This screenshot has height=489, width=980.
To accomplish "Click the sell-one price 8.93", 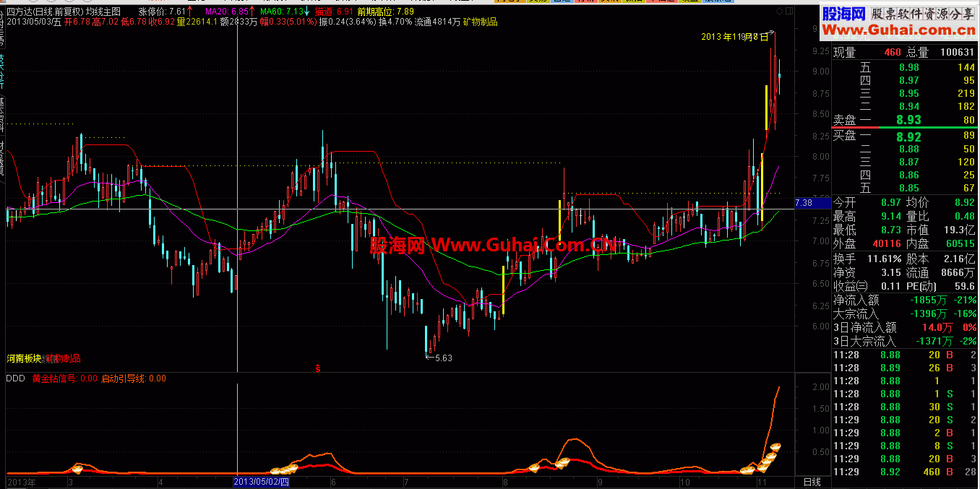I will (x=908, y=120).
